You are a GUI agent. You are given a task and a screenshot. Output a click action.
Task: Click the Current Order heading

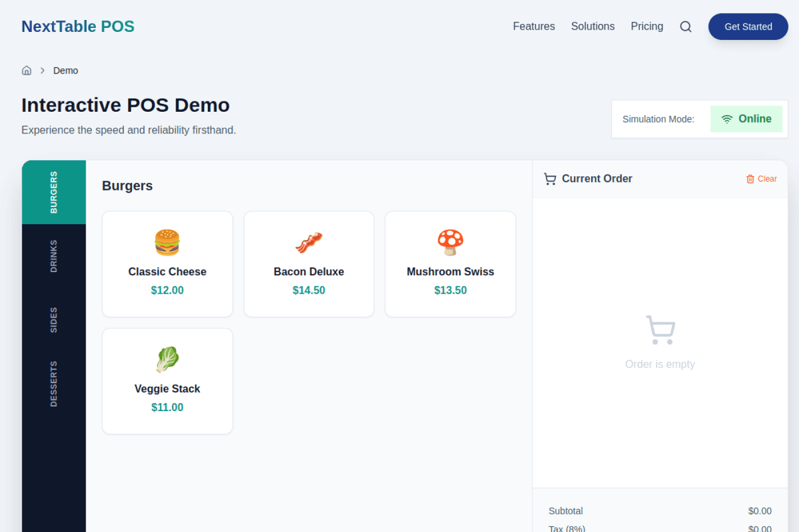pyautogui.click(x=597, y=179)
